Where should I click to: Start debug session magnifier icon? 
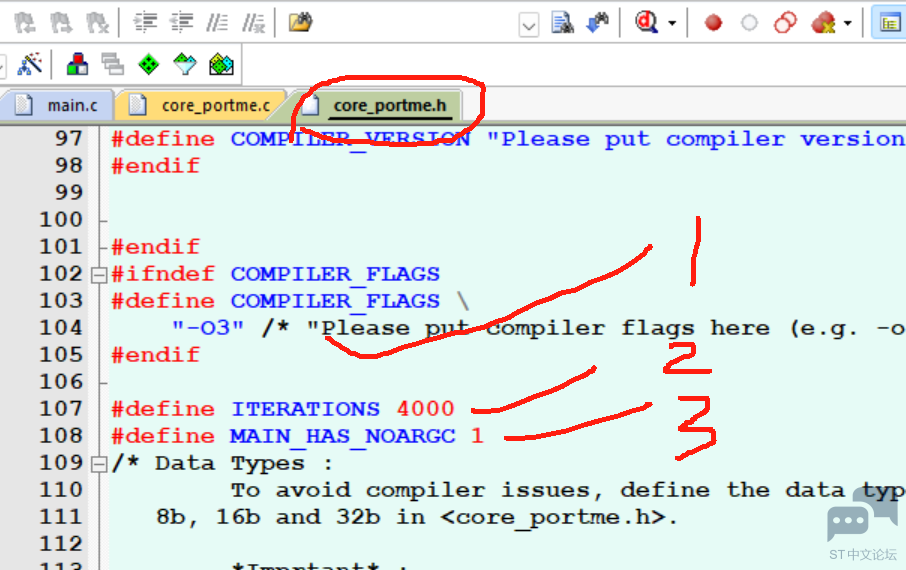pos(646,23)
